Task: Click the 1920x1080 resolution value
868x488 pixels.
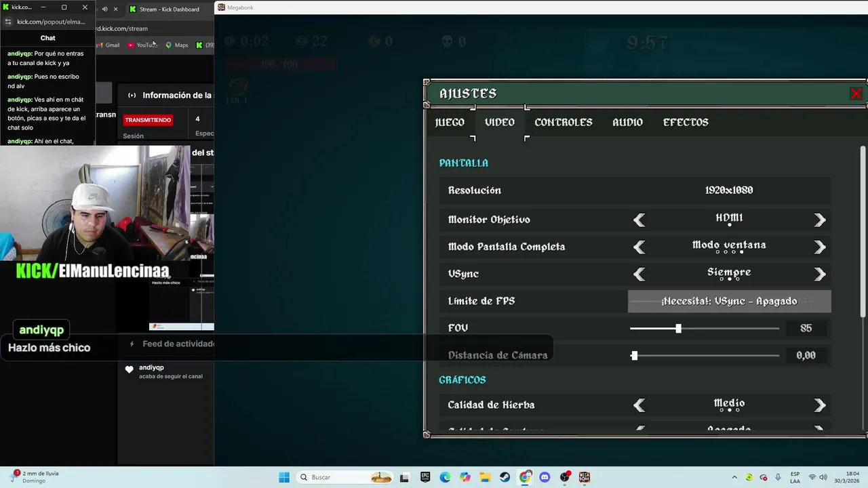Action: (x=729, y=190)
